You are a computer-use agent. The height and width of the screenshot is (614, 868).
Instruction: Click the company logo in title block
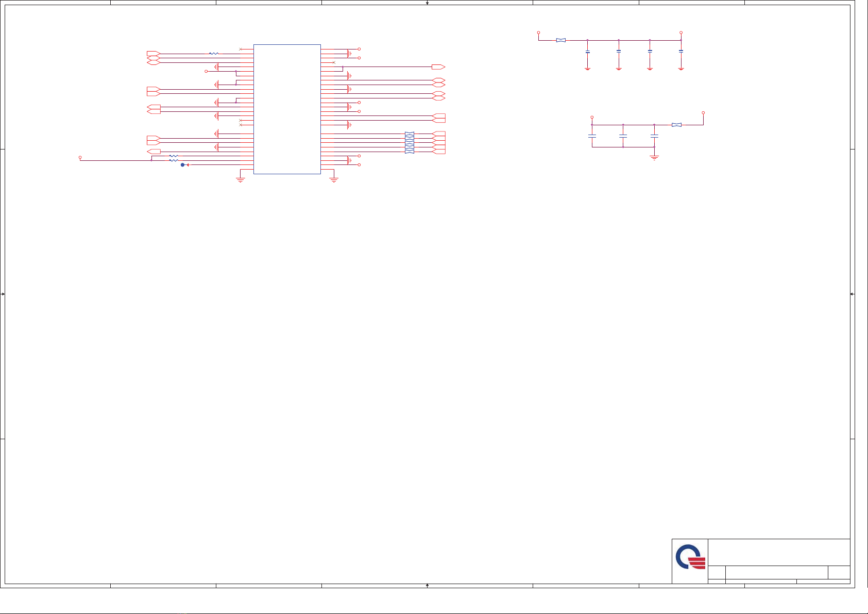pyautogui.click(x=690, y=557)
